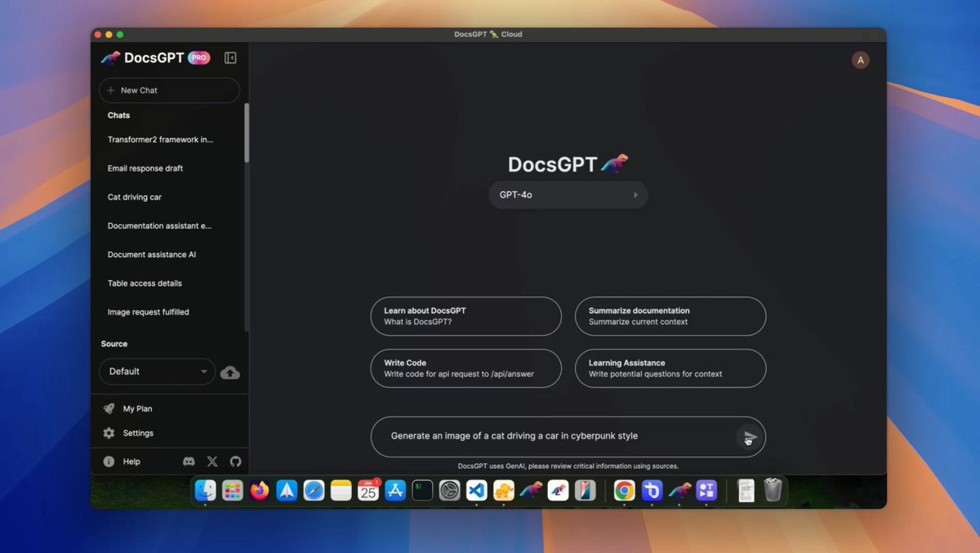Open Settings in the sidebar
Viewport: 980px width, 553px height.
(138, 433)
